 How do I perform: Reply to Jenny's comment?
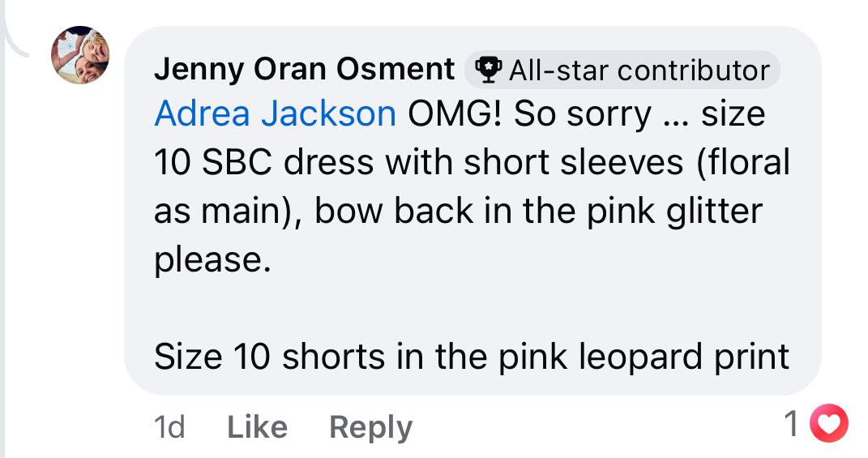pyautogui.click(x=370, y=426)
